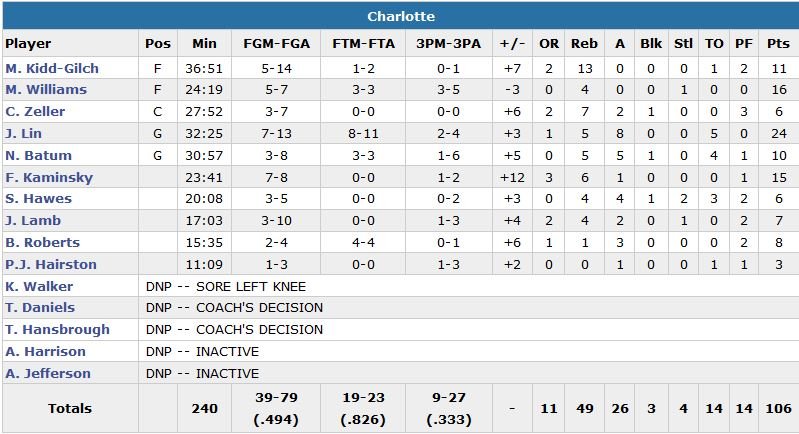Click the Pts column header
Viewport: 799px width, 434px height.
click(777, 44)
